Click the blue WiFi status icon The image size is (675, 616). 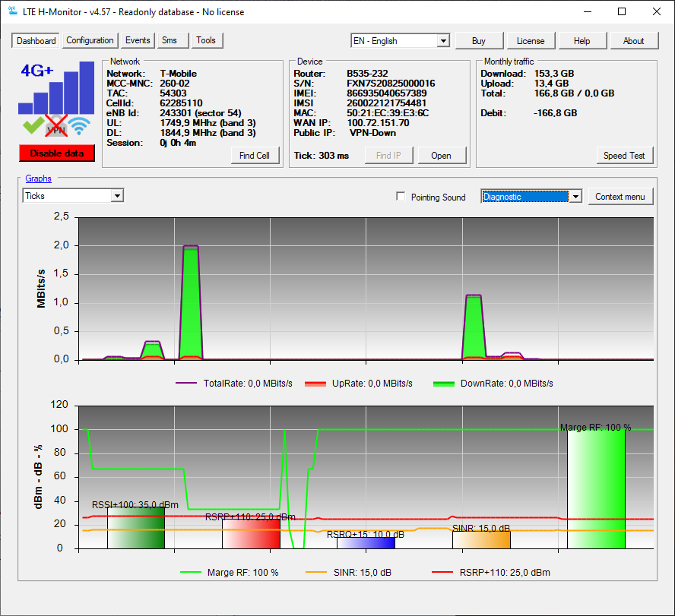click(x=79, y=125)
